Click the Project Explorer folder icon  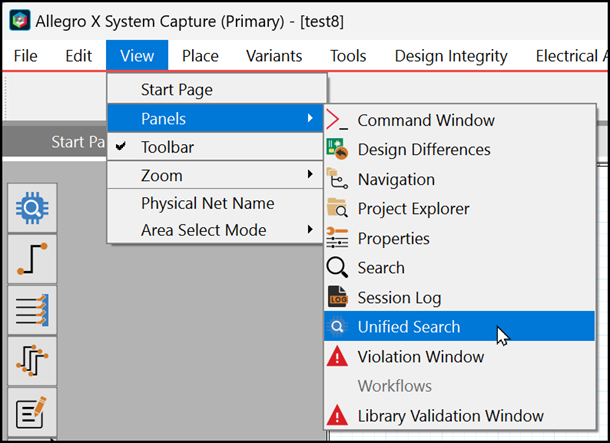pos(338,209)
